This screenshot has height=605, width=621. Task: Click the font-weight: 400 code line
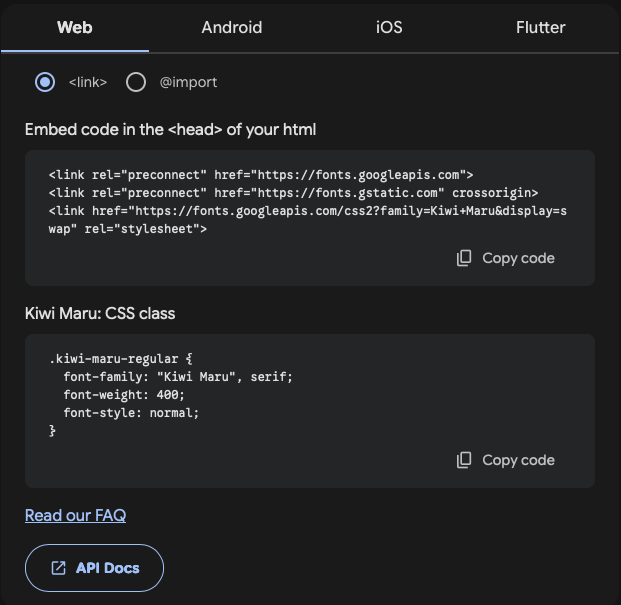click(x=124, y=394)
